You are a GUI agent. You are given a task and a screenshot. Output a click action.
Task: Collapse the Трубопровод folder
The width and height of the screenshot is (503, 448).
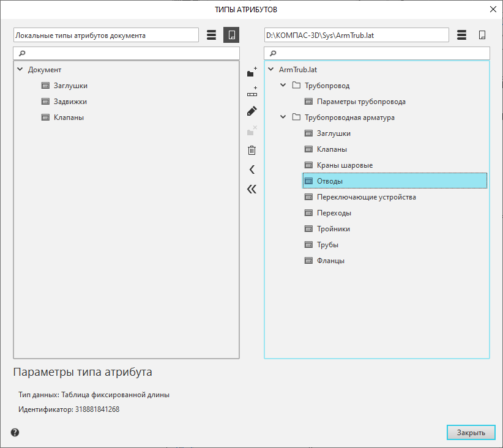(283, 86)
